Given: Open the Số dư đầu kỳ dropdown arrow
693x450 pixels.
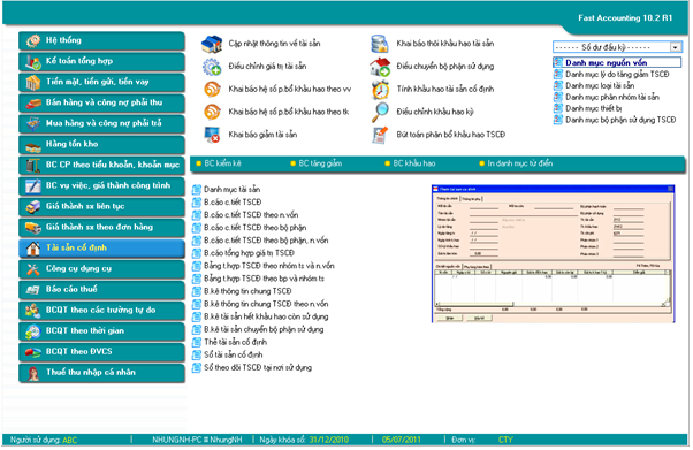Looking at the screenshot, I should click(x=675, y=47).
